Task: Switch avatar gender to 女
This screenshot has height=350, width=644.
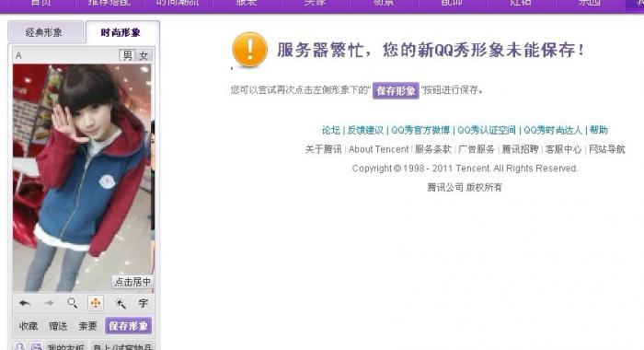Action: 144,55
